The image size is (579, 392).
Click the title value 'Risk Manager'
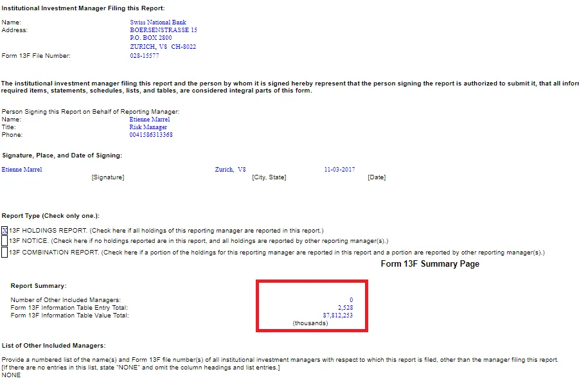[148, 127]
